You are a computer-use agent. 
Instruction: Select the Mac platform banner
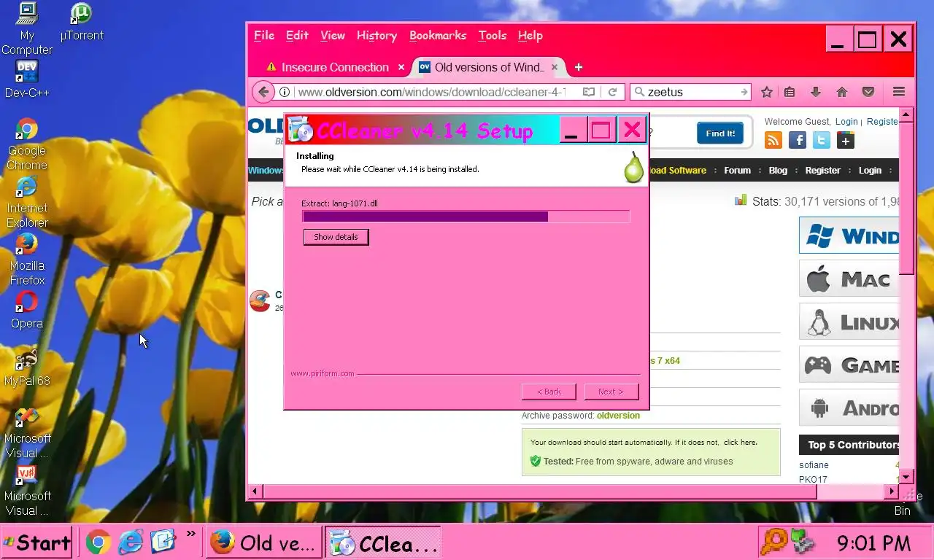tap(849, 279)
